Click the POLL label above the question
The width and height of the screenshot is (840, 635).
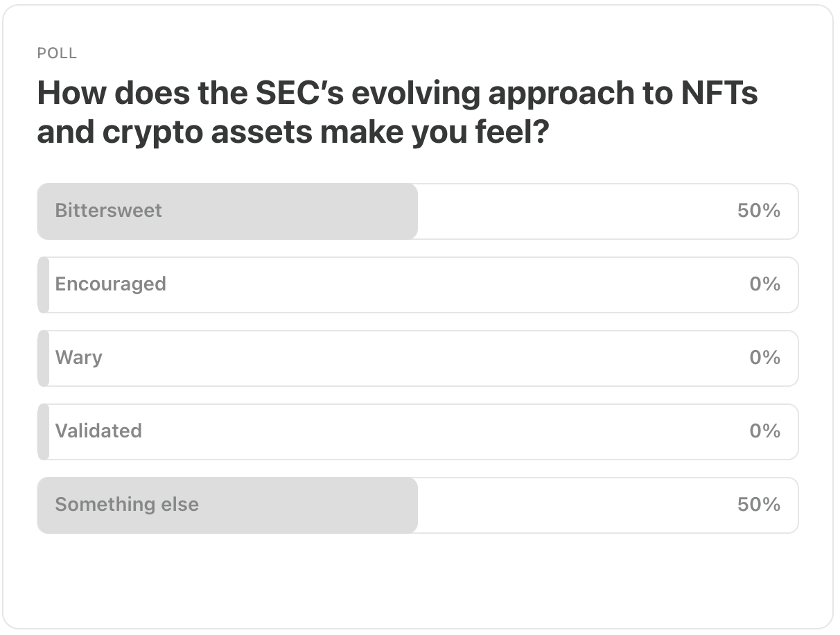57,53
